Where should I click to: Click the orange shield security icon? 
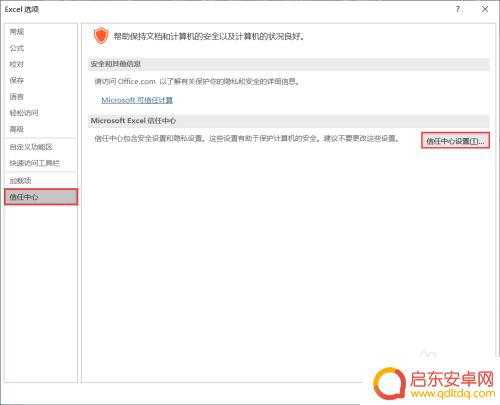click(x=101, y=36)
